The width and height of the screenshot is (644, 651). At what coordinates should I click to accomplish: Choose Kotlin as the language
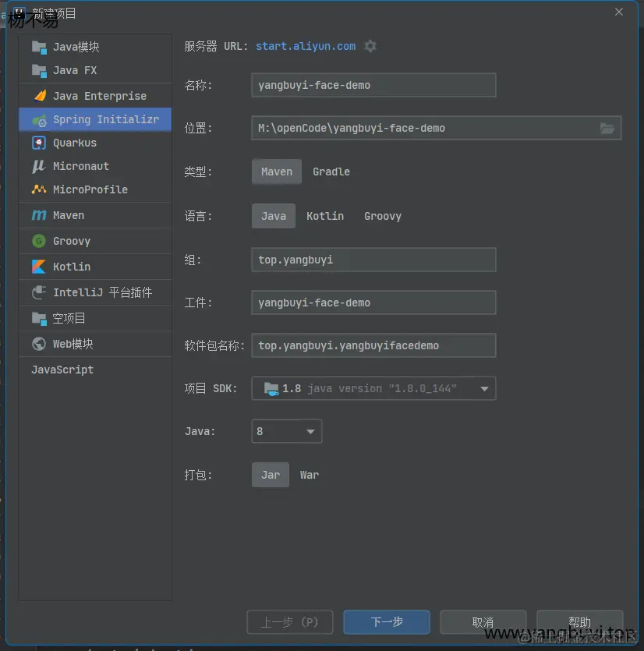click(325, 216)
